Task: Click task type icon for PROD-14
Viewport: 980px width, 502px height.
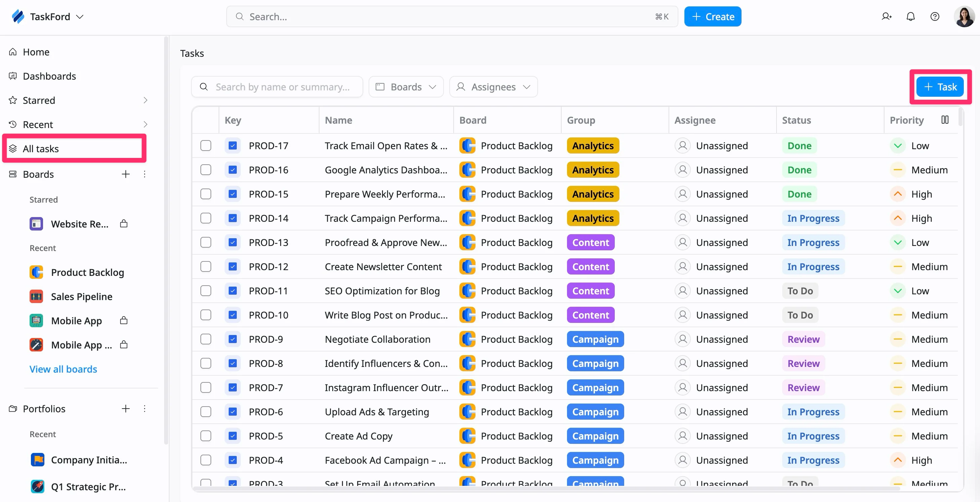Action: (233, 218)
